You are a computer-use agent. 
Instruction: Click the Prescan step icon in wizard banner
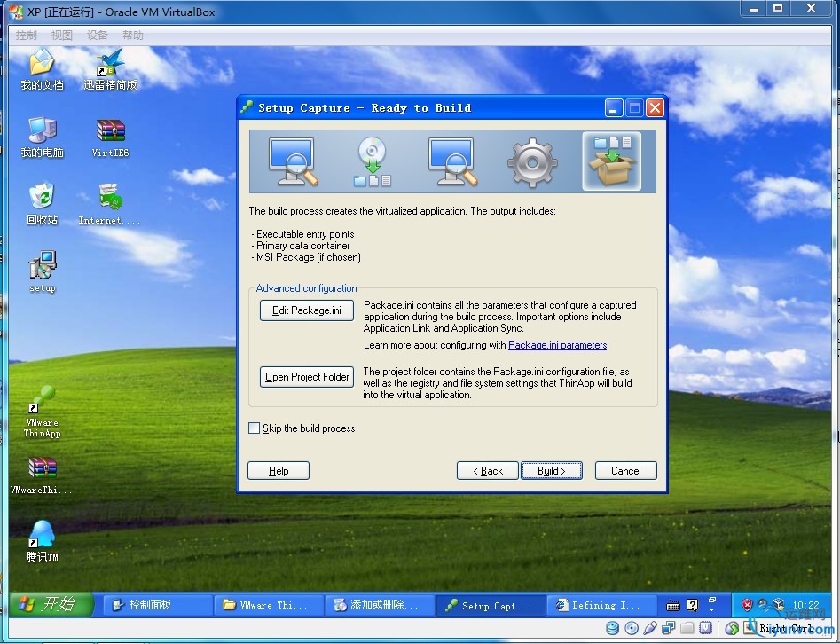pyautogui.click(x=293, y=161)
